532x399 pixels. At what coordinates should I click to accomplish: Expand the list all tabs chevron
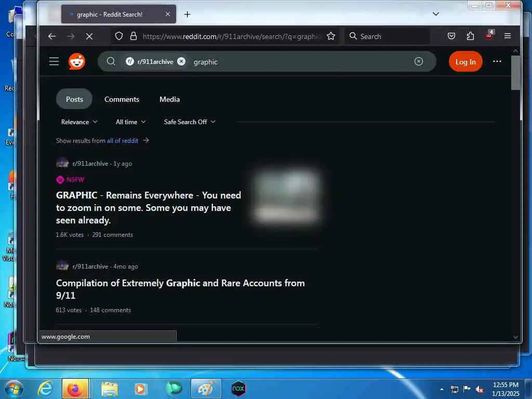tap(436, 14)
